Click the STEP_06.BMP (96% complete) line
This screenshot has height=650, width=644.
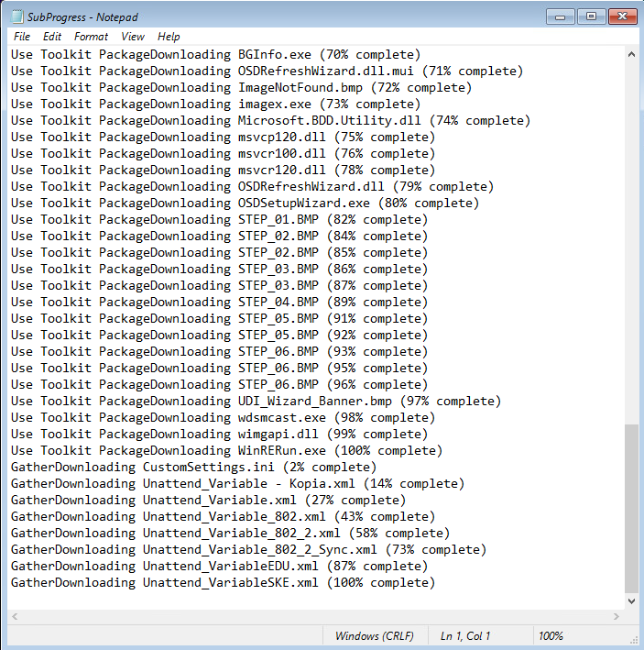pyautogui.click(x=220, y=385)
